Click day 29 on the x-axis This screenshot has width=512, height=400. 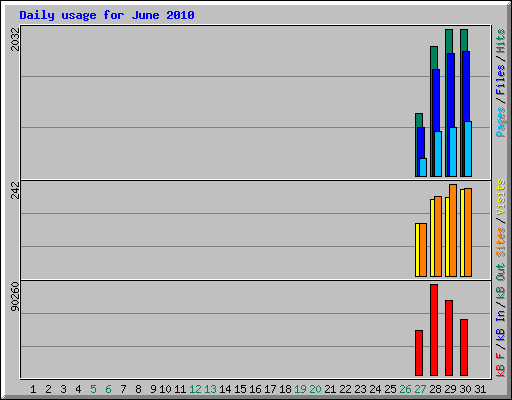click(450, 389)
